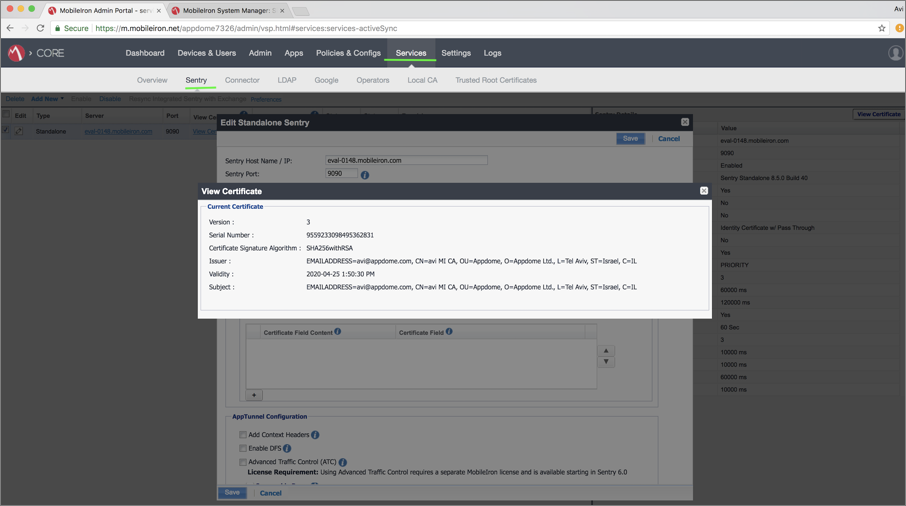Click the Certificate Field info icon
Image resolution: width=906 pixels, height=506 pixels.
(449, 332)
